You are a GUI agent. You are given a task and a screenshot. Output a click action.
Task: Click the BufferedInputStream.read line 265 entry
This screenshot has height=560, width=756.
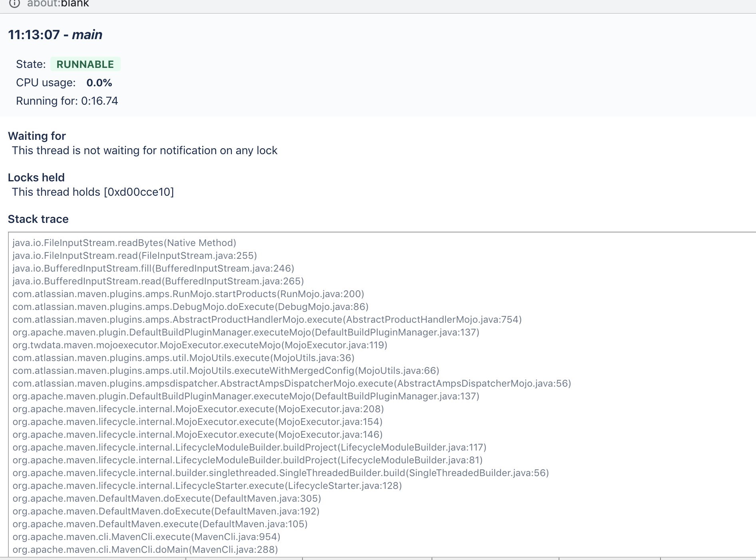(x=158, y=281)
